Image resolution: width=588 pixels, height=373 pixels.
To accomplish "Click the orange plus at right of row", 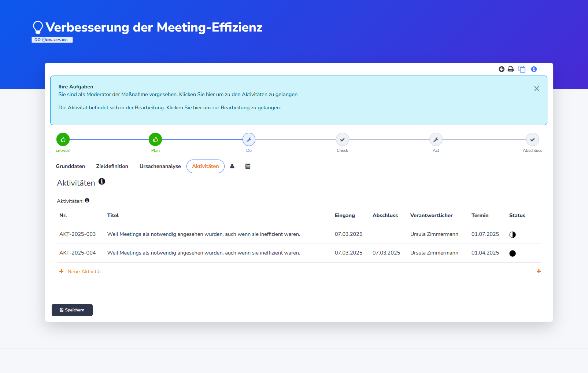I will pos(539,271).
